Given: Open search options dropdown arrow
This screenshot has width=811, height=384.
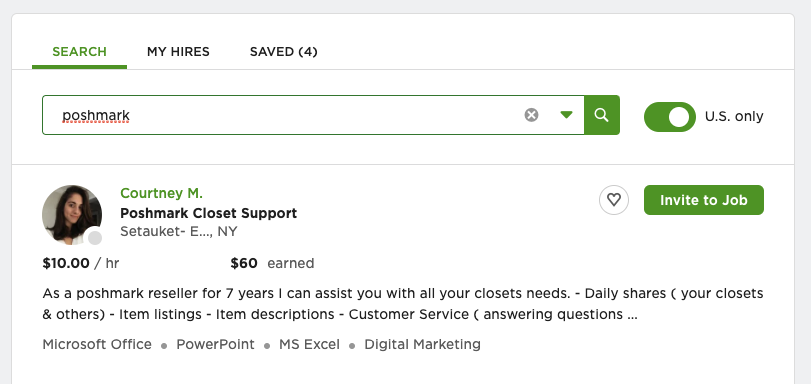Looking at the screenshot, I should (x=566, y=115).
